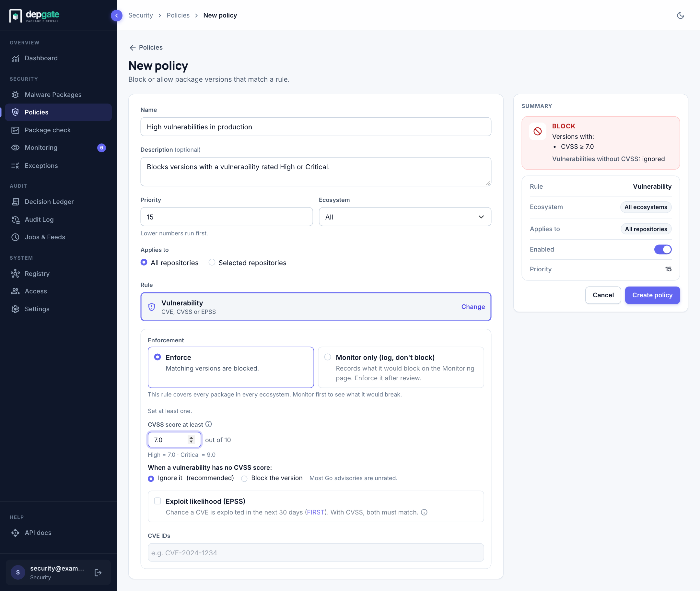Click the CVSS score stepper arrows
The width and height of the screenshot is (700, 591).
click(191, 440)
